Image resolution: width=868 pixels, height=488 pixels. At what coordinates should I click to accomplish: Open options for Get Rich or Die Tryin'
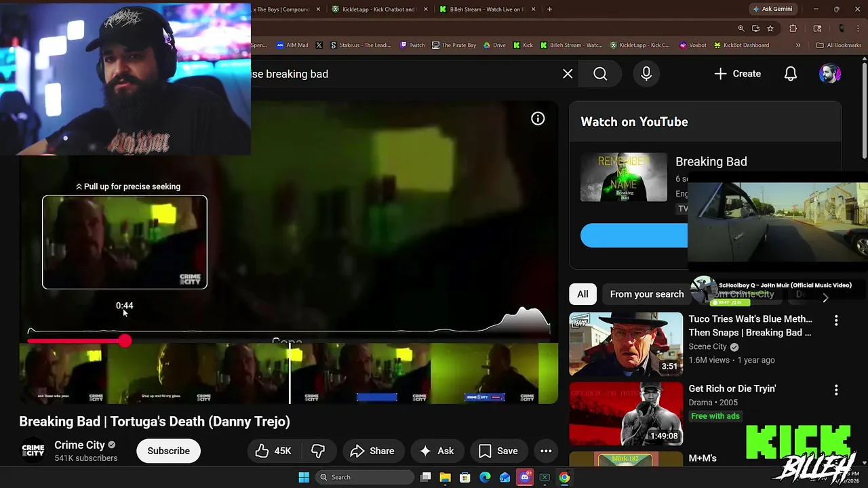tap(836, 390)
